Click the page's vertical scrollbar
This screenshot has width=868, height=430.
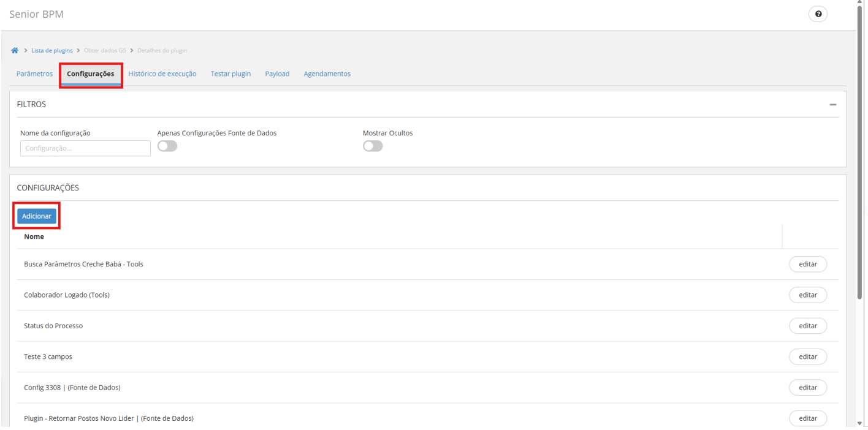click(859, 153)
